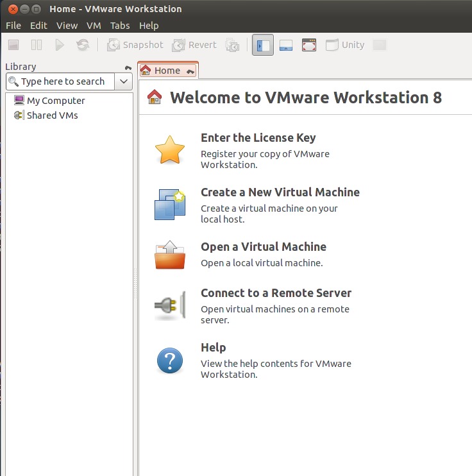Click the blue Help question mark icon
Screen dimensions: 472x476
click(x=170, y=361)
